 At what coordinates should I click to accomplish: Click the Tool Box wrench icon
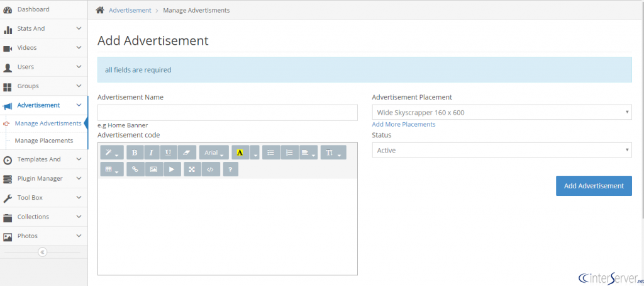(8, 198)
